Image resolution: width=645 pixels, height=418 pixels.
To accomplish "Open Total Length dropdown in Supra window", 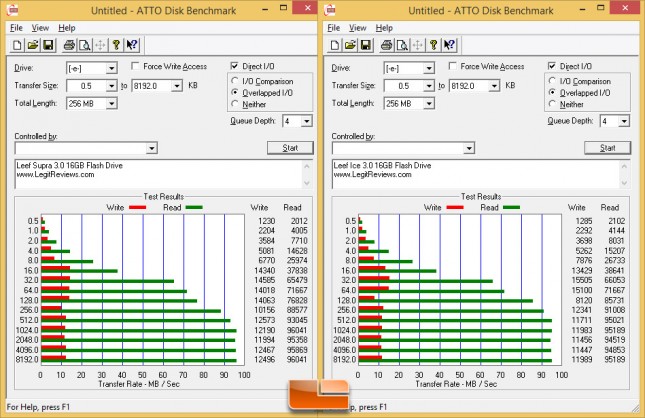I will point(111,104).
